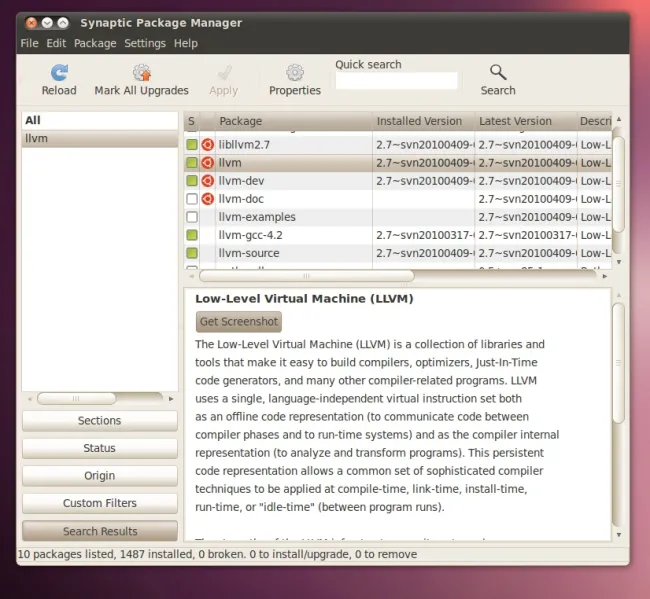650x599 pixels.
Task: Click left pane scroll-right arrow
Action: [x=171, y=399]
